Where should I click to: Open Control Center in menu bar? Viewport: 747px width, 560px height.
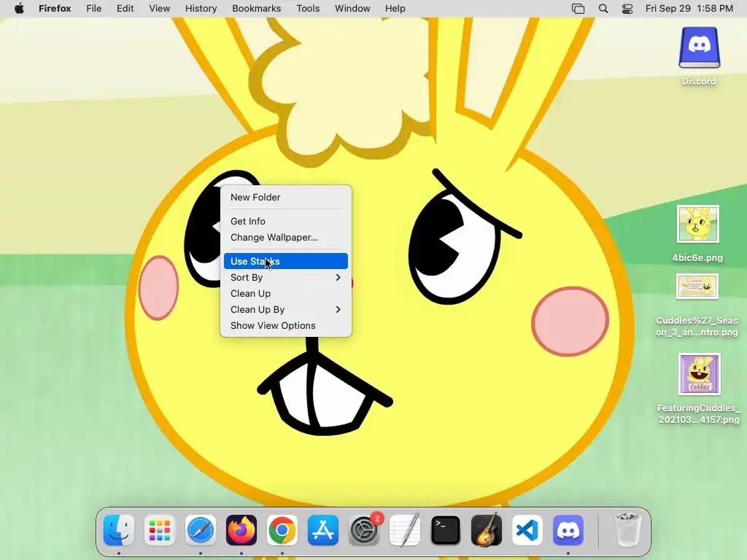(627, 9)
